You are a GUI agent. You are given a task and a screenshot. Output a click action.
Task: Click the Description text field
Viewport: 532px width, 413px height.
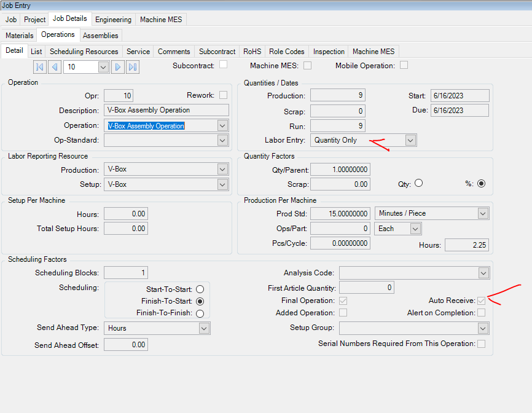[x=166, y=111]
